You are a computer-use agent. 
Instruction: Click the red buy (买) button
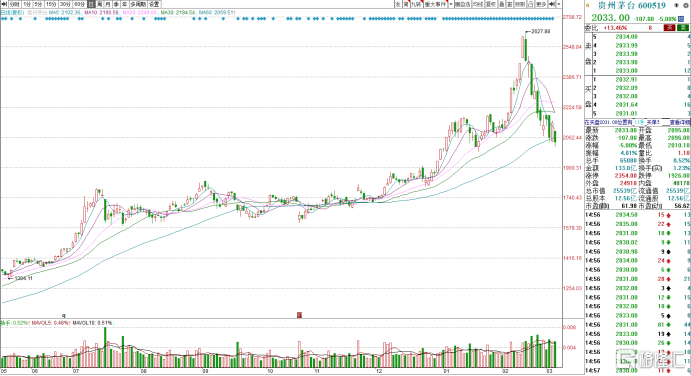click(x=669, y=28)
